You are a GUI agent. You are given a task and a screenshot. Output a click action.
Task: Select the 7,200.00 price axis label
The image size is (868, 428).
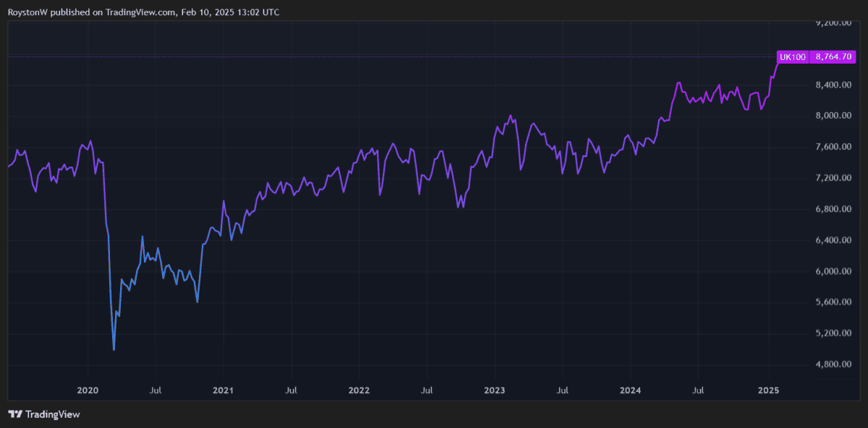click(x=832, y=178)
